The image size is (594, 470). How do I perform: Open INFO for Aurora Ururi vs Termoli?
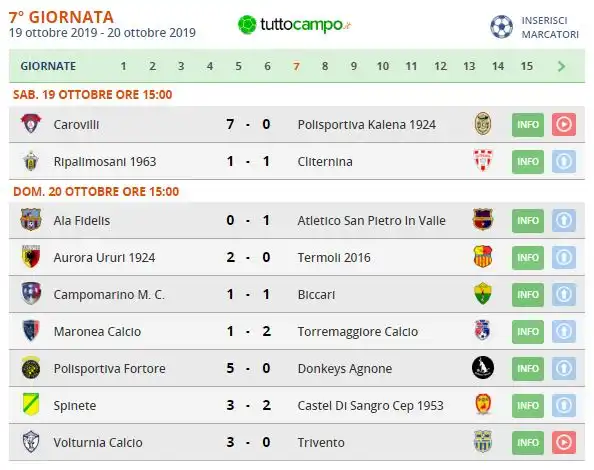pos(528,258)
